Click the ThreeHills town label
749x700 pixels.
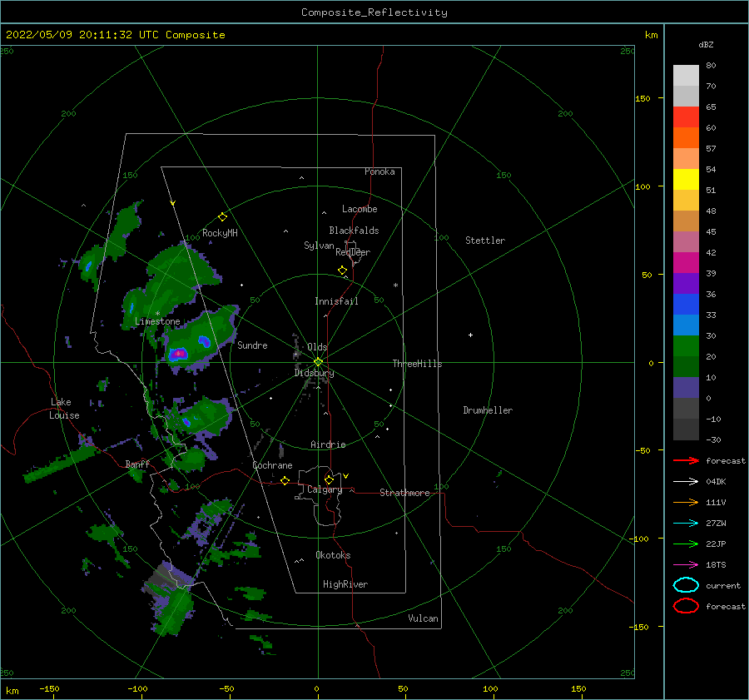418,364
